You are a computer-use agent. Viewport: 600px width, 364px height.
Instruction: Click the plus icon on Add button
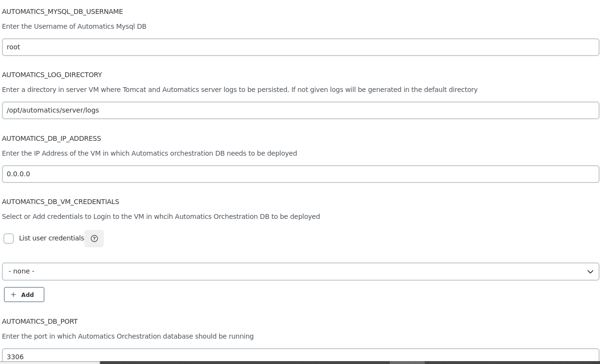(x=13, y=295)
